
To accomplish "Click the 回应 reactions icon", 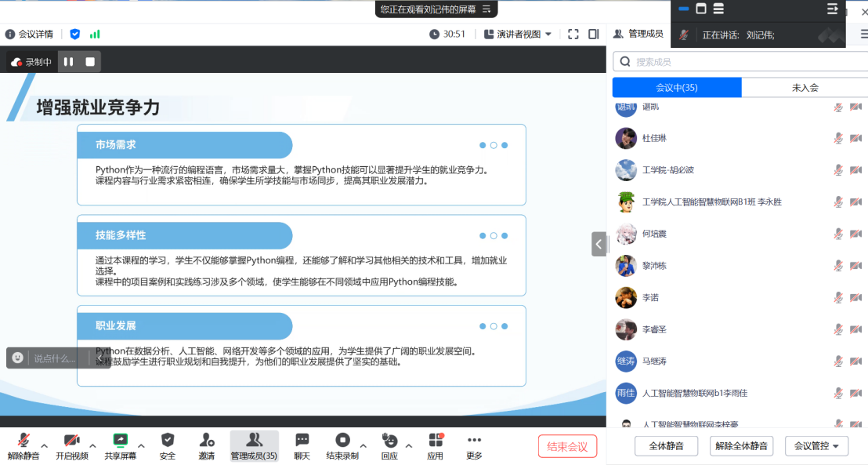I will (389, 441).
